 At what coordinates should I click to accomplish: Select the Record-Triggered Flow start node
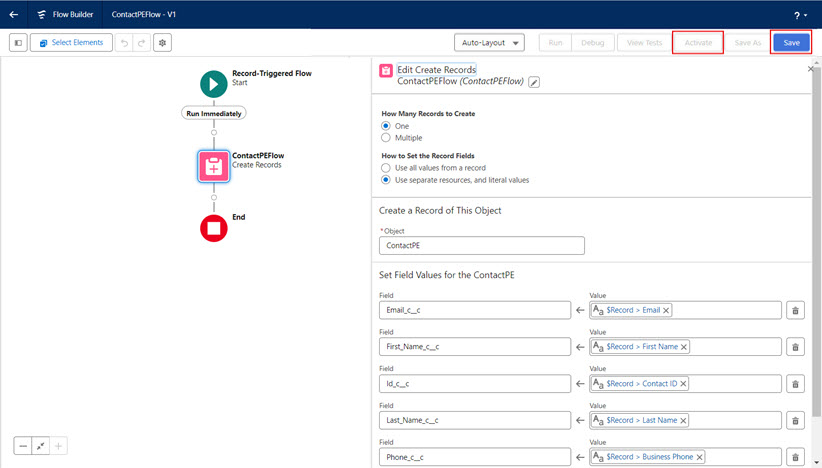tap(214, 84)
